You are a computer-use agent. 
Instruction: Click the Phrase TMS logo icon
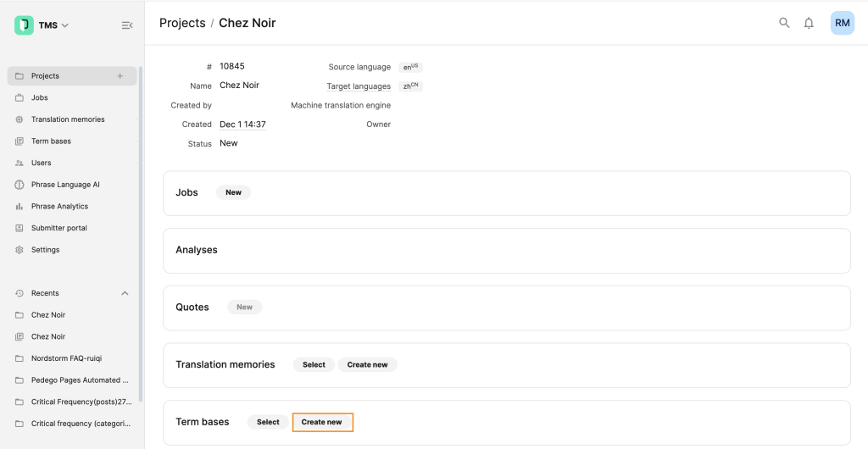[24, 25]
